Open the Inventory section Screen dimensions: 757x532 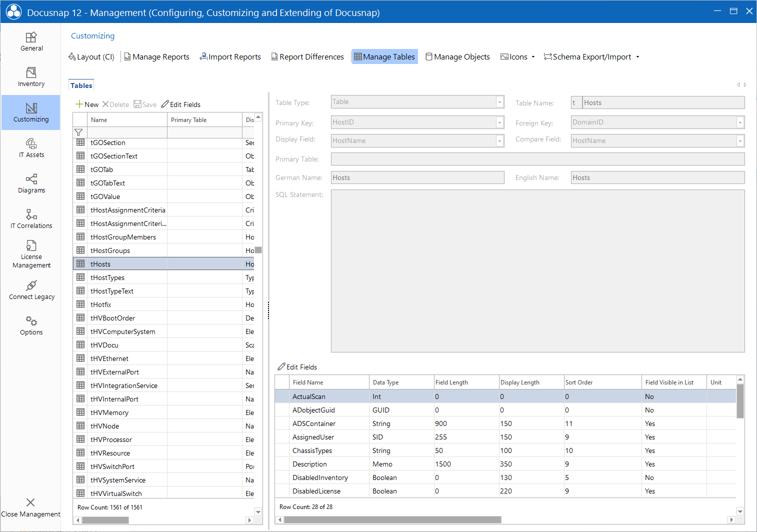click(31, 77)
